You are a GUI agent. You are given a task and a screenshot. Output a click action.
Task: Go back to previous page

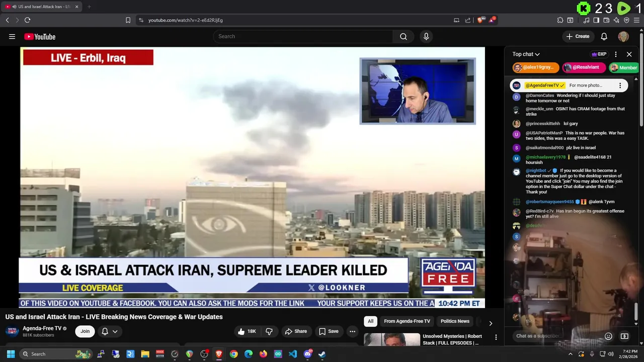tap(7, 20)
